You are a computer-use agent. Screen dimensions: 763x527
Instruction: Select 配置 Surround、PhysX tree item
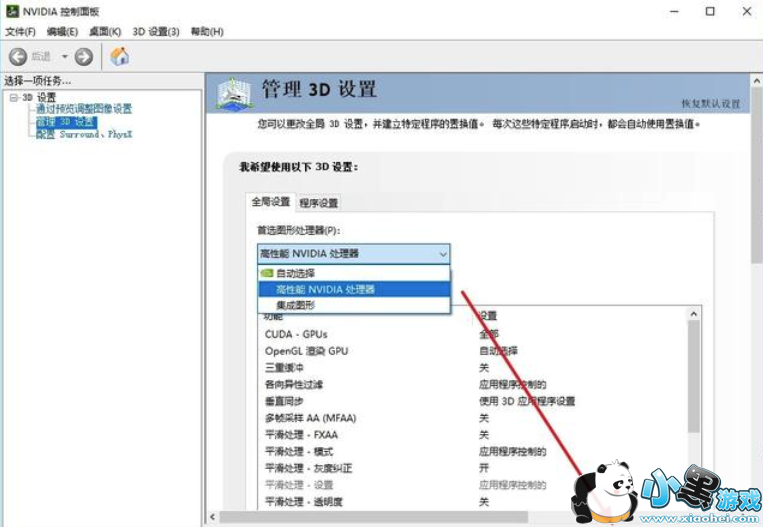click(84, 134)
